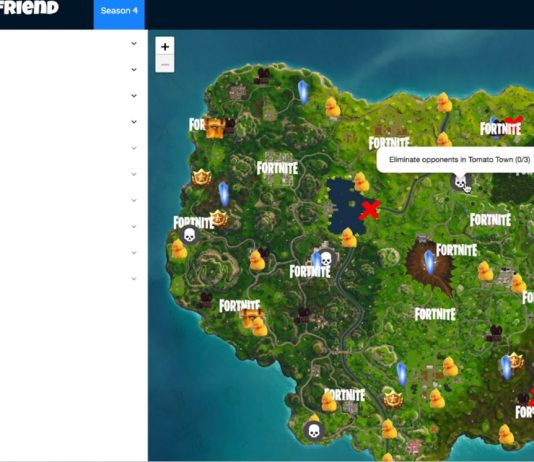
Task: Zoom out with the minus button
Action: pos(165,64)
